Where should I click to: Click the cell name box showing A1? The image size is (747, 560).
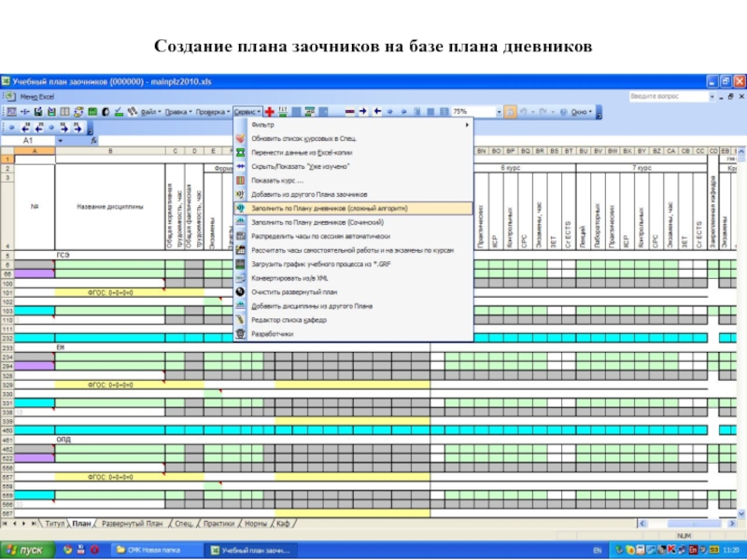pos(37,140)
